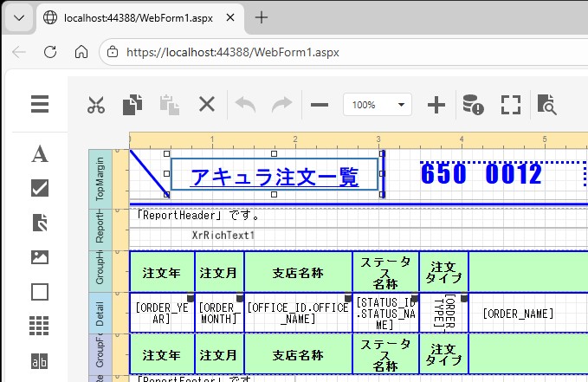Expand the browser tab list chevron
The height and width of the screenshot is (382, 588).
[x=17, y=17]
